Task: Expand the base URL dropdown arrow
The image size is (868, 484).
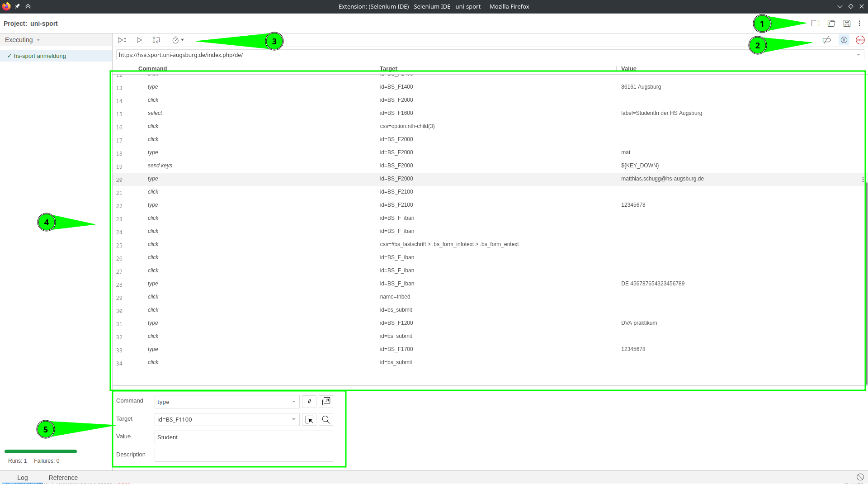Action: (858, 55)
